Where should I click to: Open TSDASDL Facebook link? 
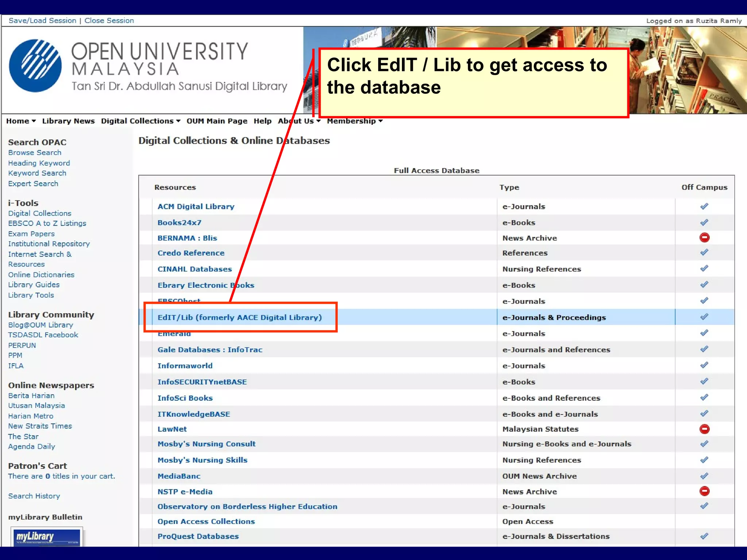point(43,335)
